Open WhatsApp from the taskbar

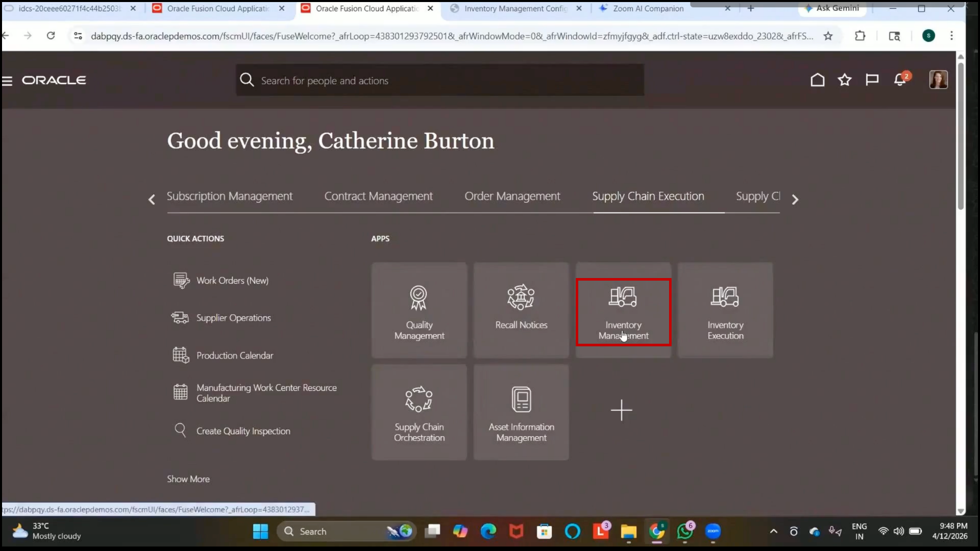[685, 532]
